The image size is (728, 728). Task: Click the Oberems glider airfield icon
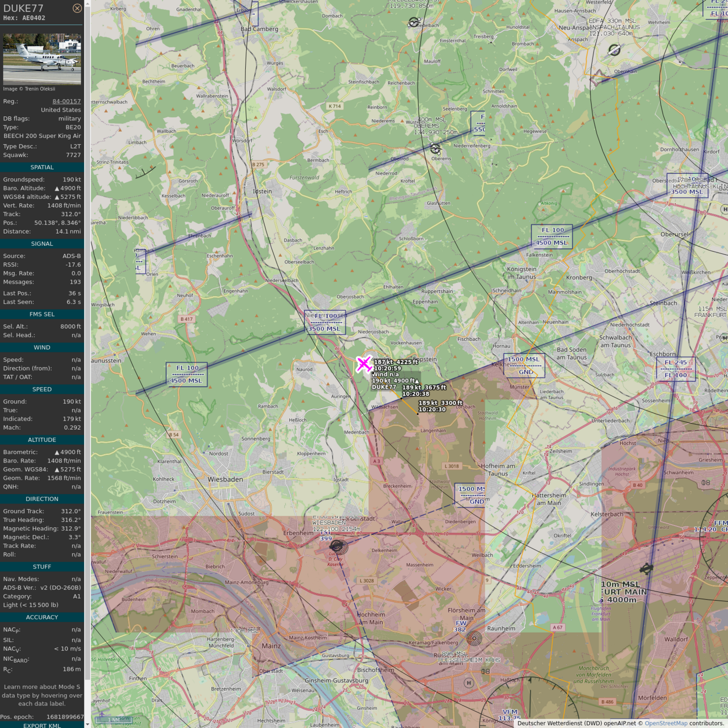[x=435, y=149]
